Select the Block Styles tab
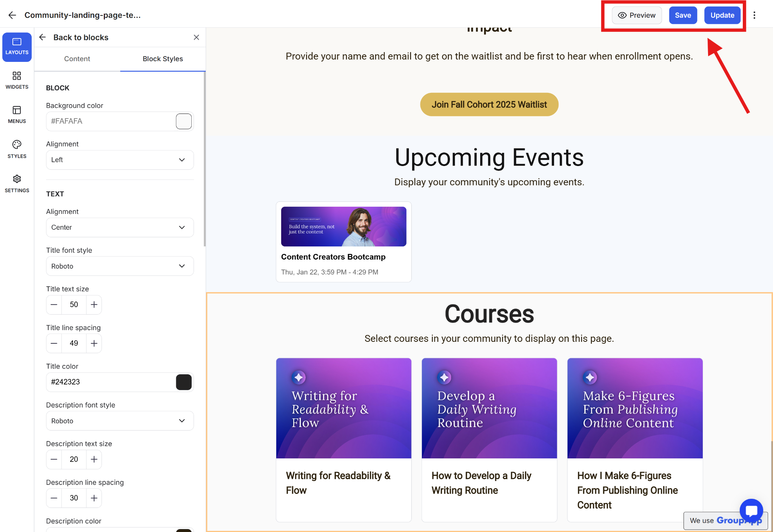The height and width of the screenshot is (532, 773). [x=163, y=59]
